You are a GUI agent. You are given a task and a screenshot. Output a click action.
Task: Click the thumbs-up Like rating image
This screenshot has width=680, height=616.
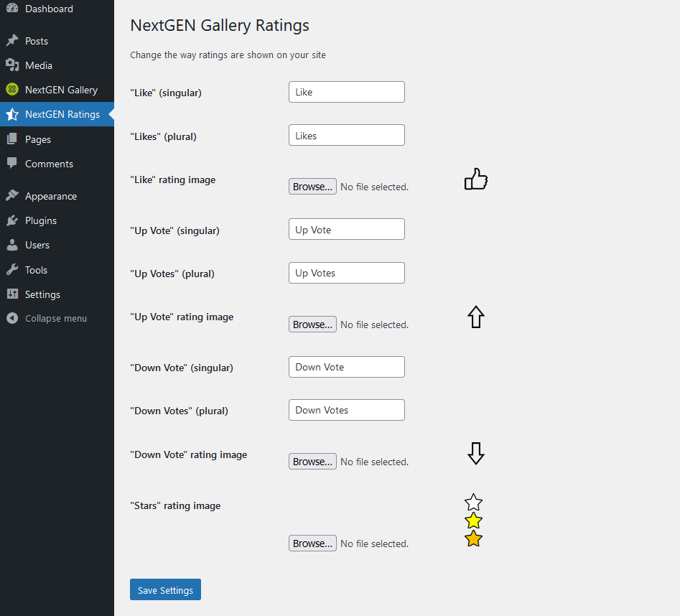475,179
